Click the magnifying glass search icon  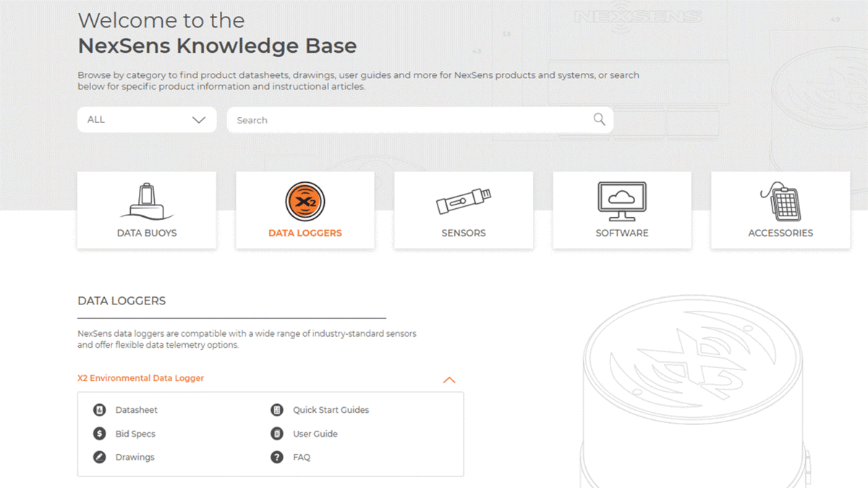(x=599, y=119)
